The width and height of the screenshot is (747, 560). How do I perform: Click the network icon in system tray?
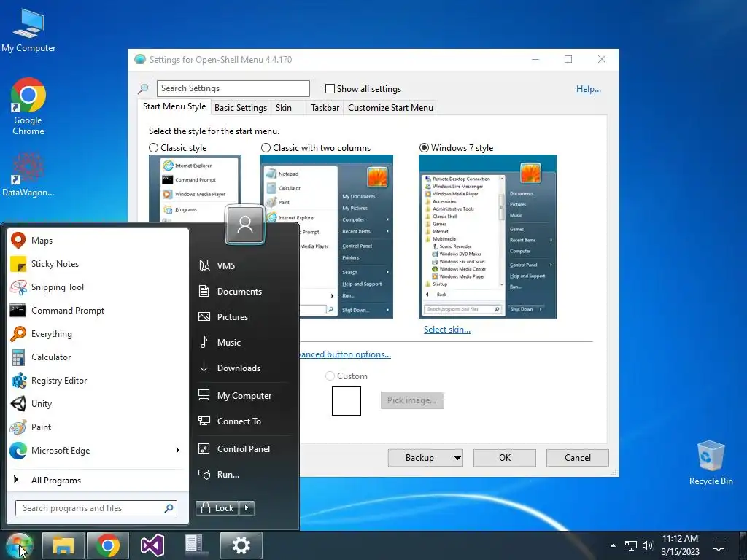click(x=631, y=545)
